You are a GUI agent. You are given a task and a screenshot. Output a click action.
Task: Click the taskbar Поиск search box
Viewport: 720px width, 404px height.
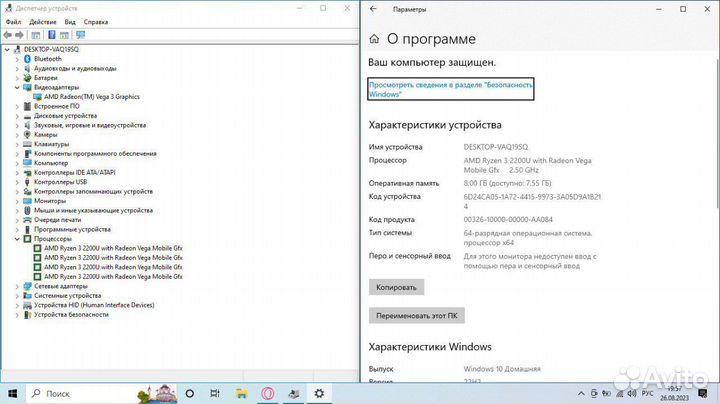101,393
